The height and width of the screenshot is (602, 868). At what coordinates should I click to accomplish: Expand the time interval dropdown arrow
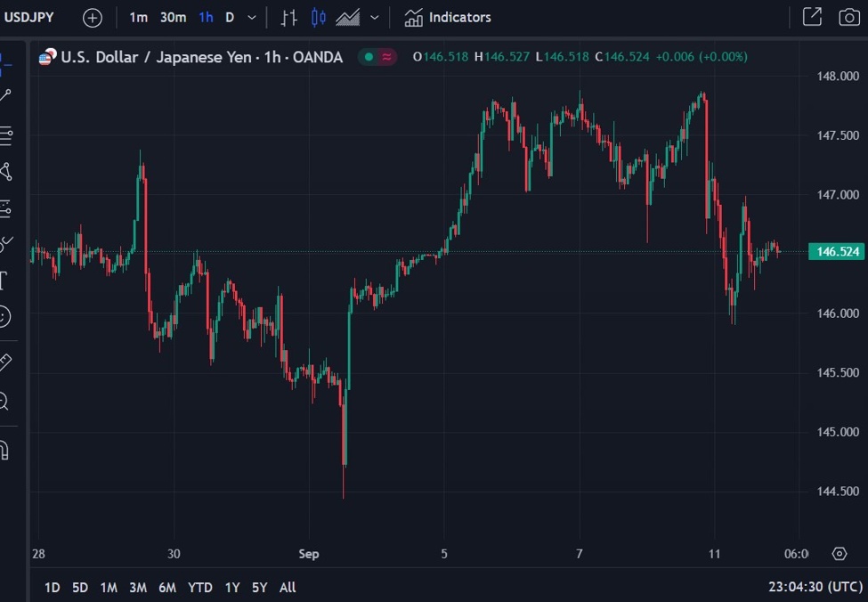click(x=252, y=18)
